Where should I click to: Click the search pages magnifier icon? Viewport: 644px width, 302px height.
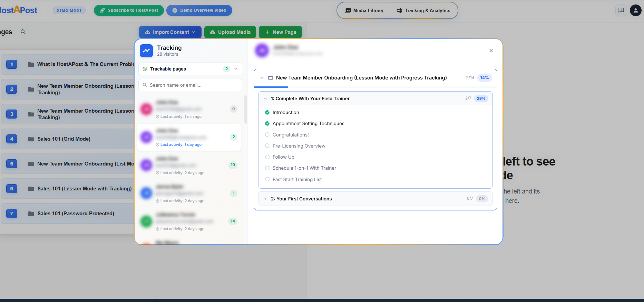[23, 32]
